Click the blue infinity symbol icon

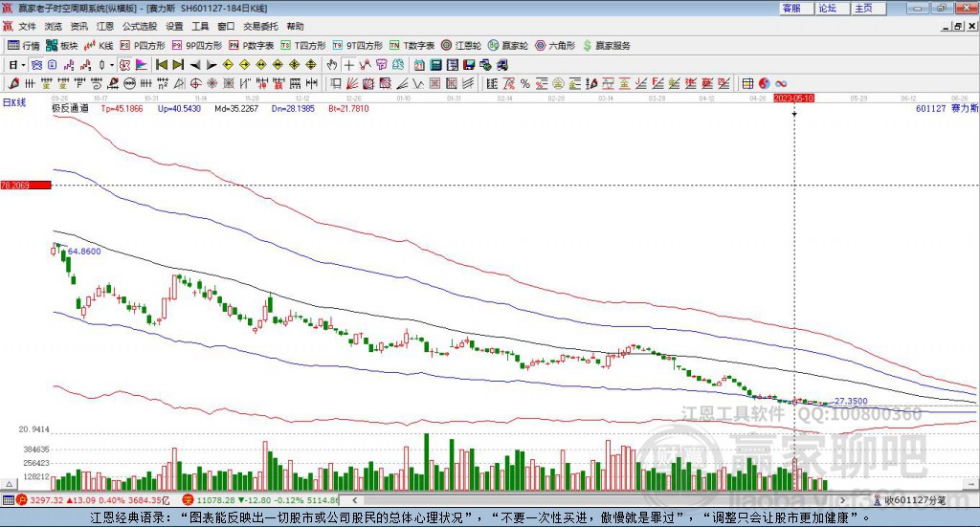pyautogui.click(x=781, y=83)
